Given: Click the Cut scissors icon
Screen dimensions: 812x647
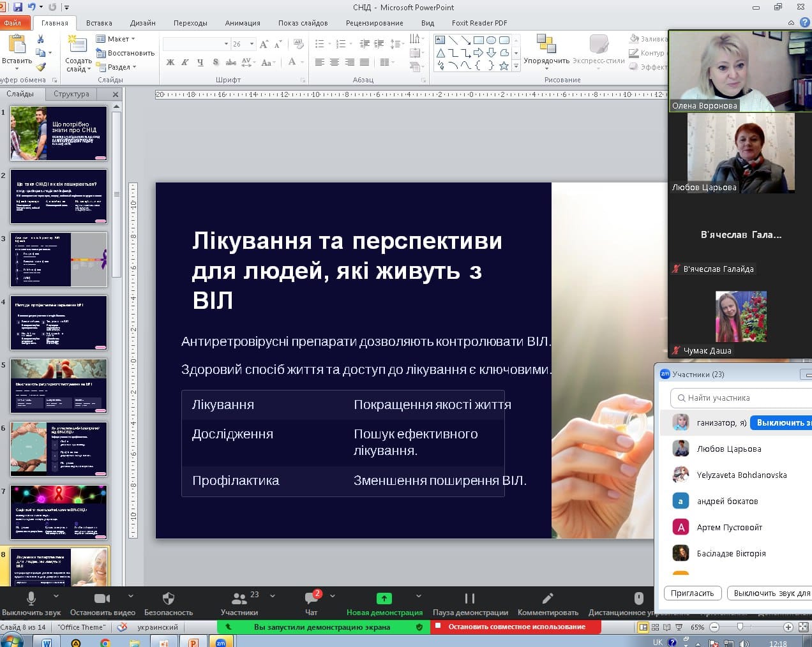Looking at the screenshot, I should pyautogui.click(x=41, y=40).
